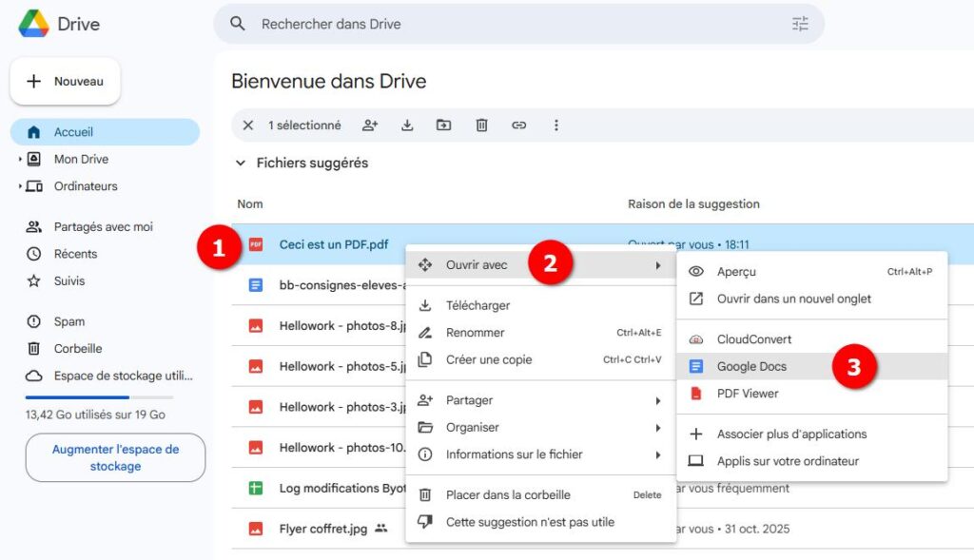Click Augmenter l'espace de stockage button
Screen dimensions: 974x560
(x=115, y=457)
